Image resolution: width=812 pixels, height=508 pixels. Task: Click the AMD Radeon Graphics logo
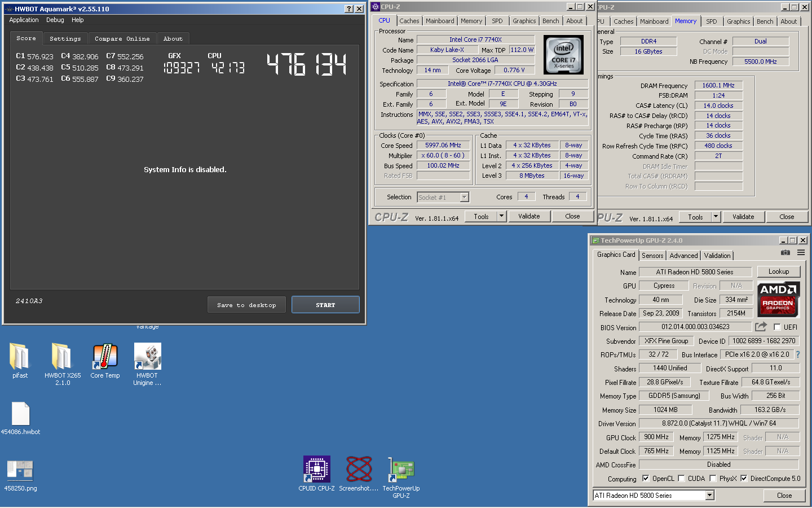click(x=778, y=299)
